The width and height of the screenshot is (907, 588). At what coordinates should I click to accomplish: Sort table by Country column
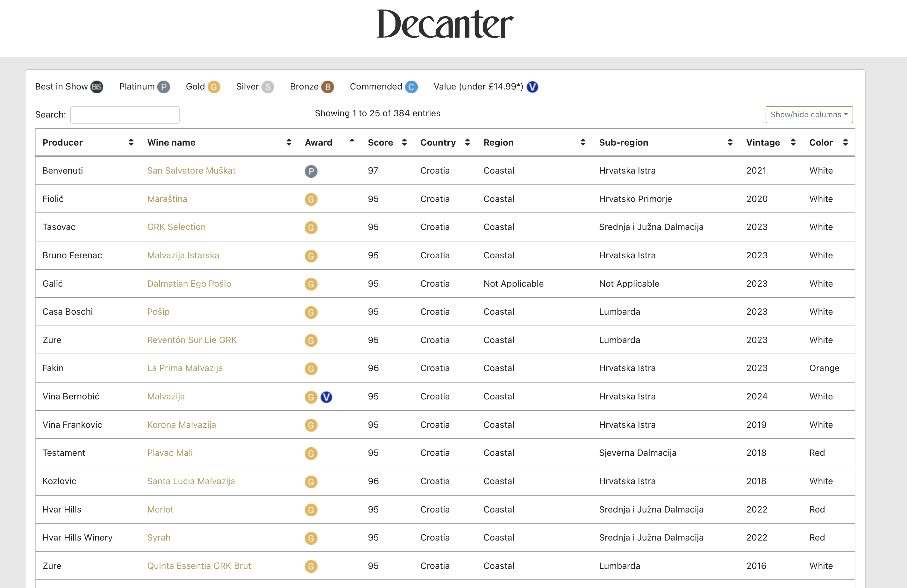pos(445,142)
